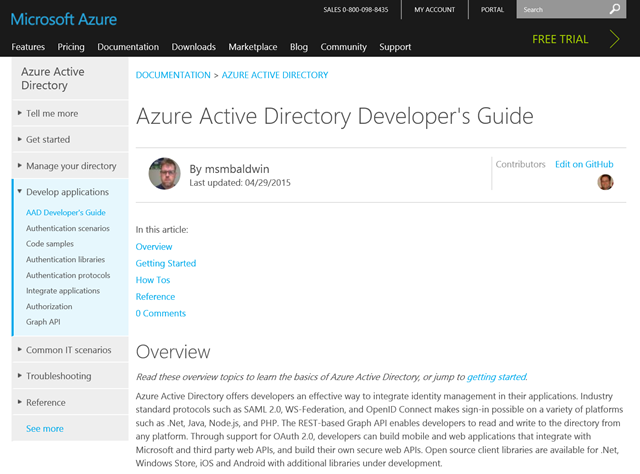Jump to the Getting Started section link
640x474 pixels.
pos(166,263)
